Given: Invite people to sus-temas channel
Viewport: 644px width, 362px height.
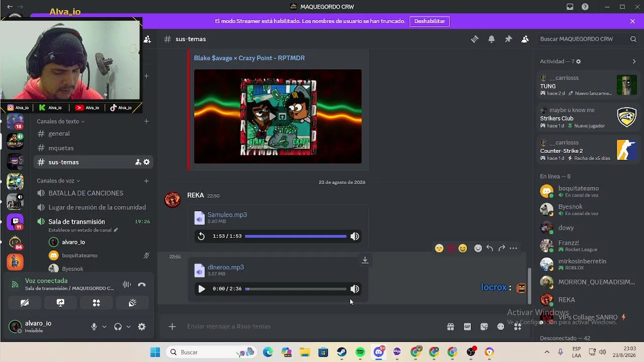Looking at the screenshot, I should tap(138, 162).
